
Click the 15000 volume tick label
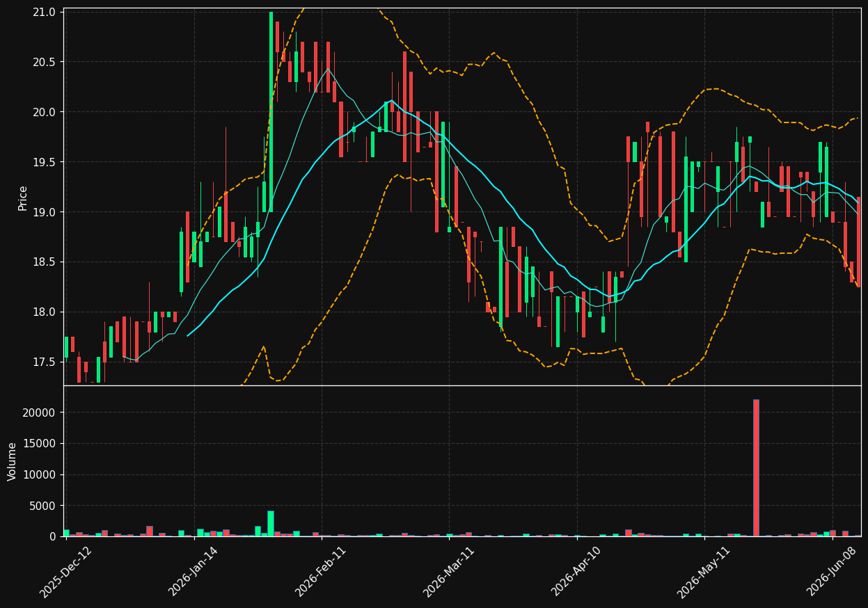click(41, 444)
